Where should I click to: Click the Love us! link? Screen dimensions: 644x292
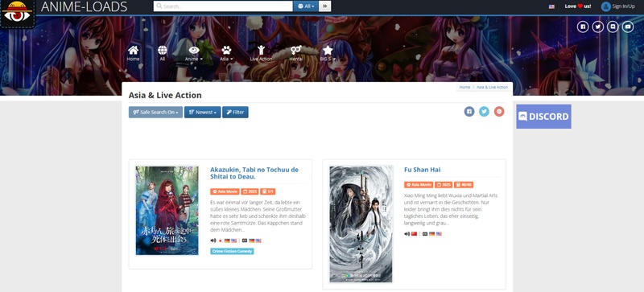578,6
